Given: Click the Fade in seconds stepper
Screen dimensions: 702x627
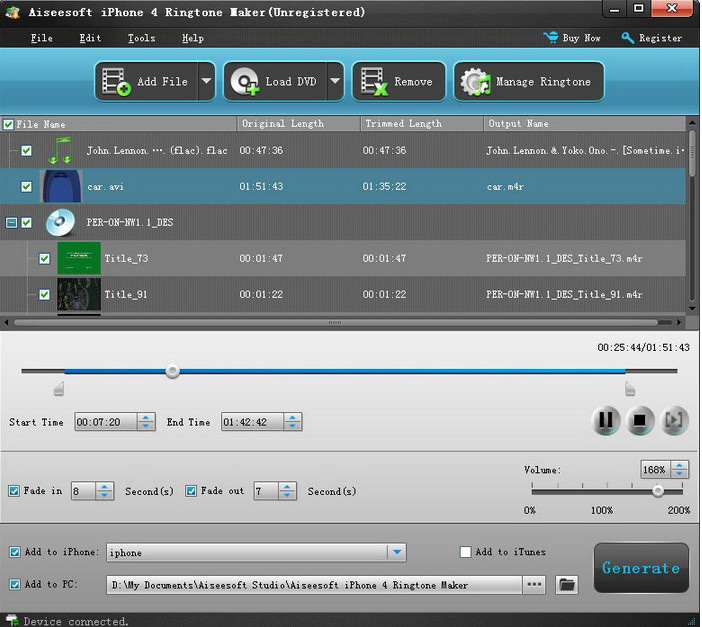Looking at the screenshot, I should tap(104, 491).
